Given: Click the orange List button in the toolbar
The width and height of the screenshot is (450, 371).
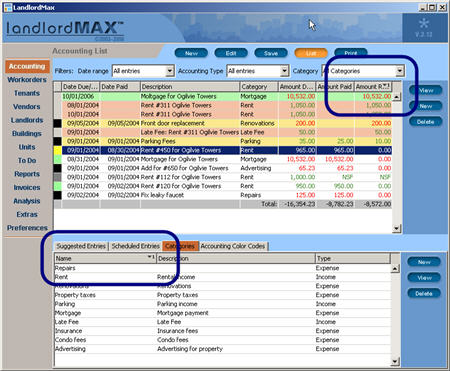Looking at the screenshot, I should pos(311,53).
